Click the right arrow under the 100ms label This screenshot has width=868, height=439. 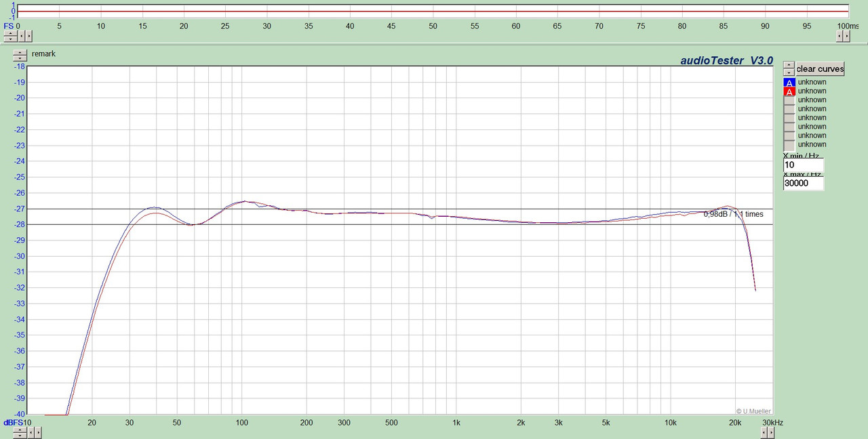[847, 36]
